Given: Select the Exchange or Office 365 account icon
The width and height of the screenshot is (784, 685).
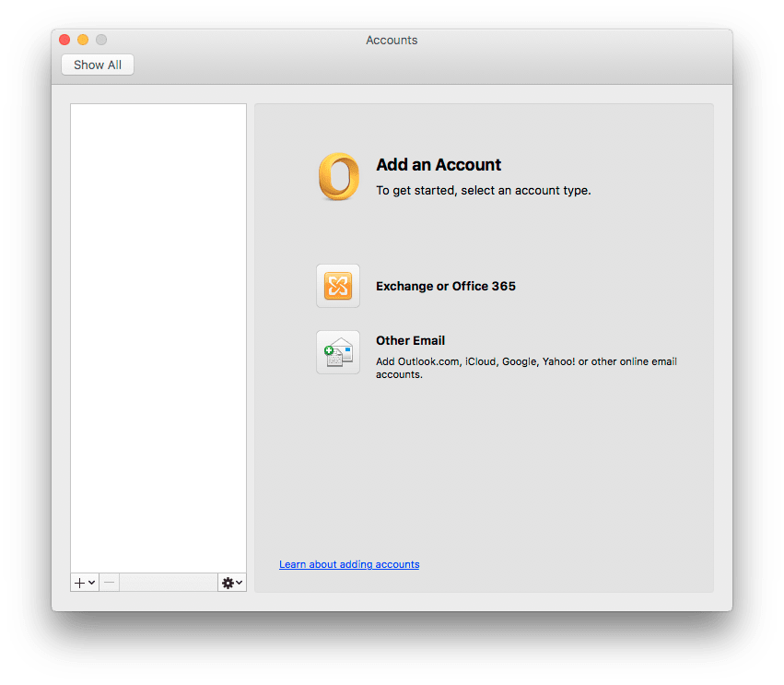Looking at the screenshot, I should [x=338, y=286].
